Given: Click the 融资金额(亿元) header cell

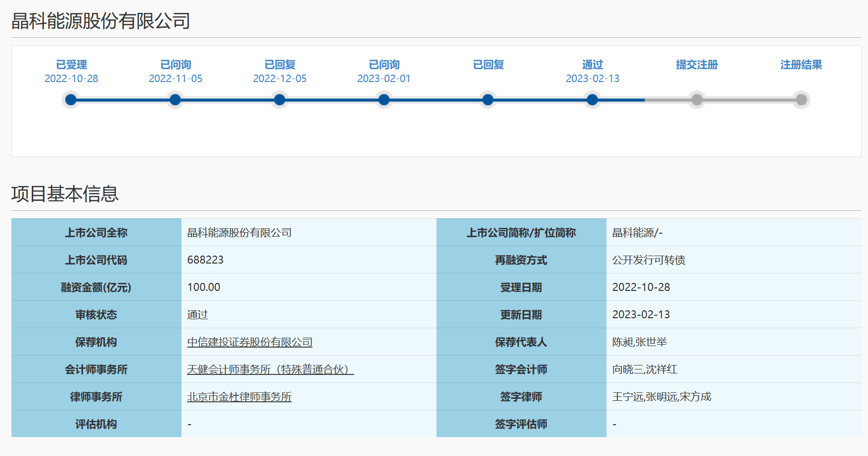Looking at the screenshot, I should [96, 287].
